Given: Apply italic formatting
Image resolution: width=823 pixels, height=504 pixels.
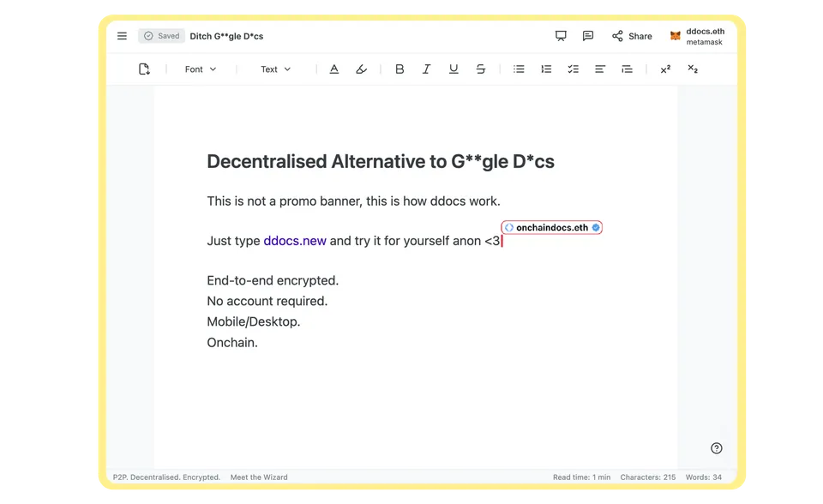Looking at the screenshot, I should point(426,69).
